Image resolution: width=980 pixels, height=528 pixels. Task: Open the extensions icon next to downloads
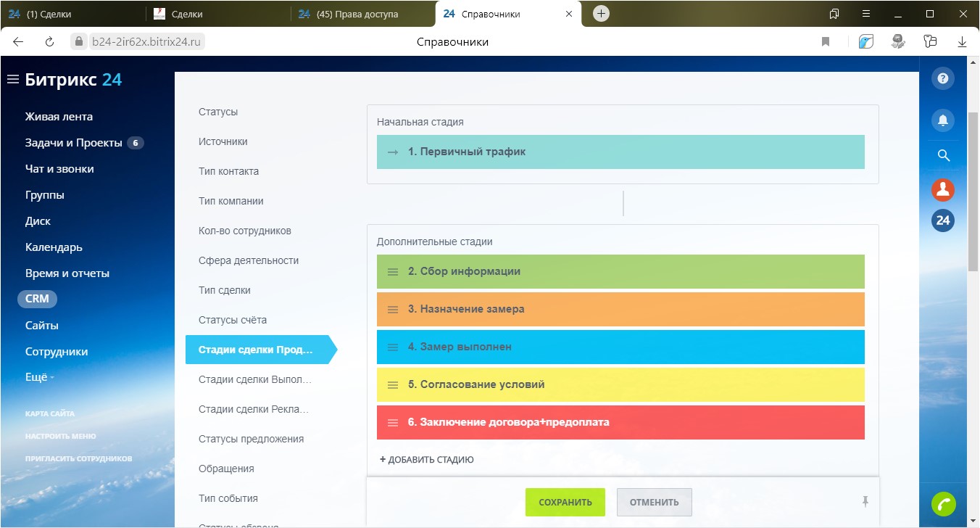pos(931,42)
